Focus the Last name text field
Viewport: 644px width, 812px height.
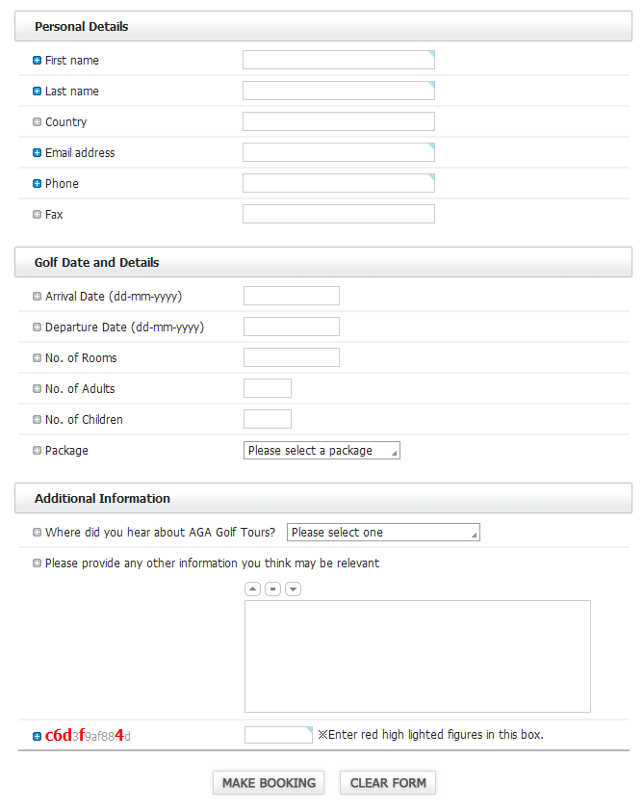[x=338, y=92]
